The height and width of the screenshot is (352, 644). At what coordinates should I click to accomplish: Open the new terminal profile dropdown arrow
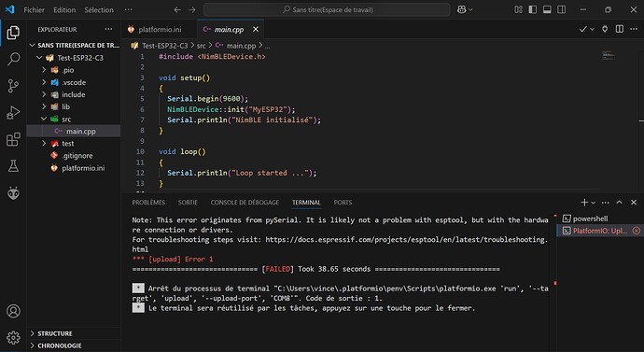(593, 203)
